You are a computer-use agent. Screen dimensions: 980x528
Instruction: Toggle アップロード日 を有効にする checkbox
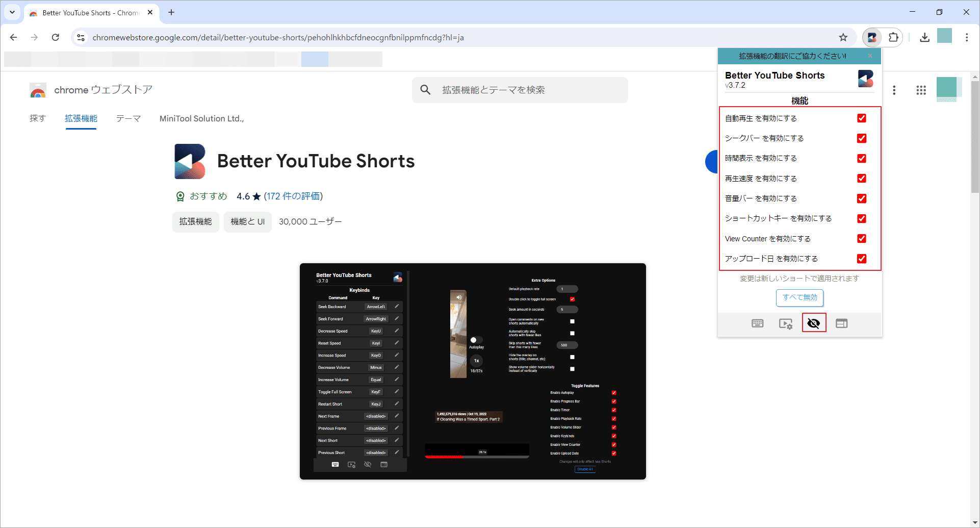[862, 259]
